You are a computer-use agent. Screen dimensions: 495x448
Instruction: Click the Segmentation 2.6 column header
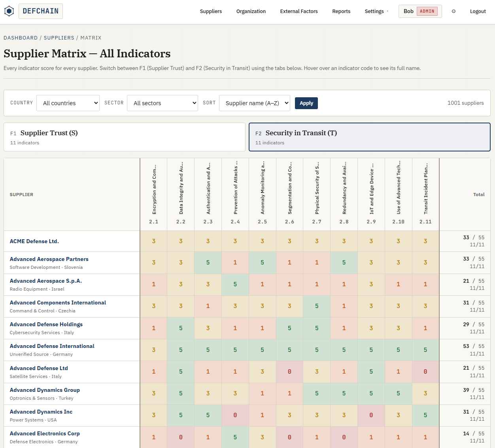(289, 195)
